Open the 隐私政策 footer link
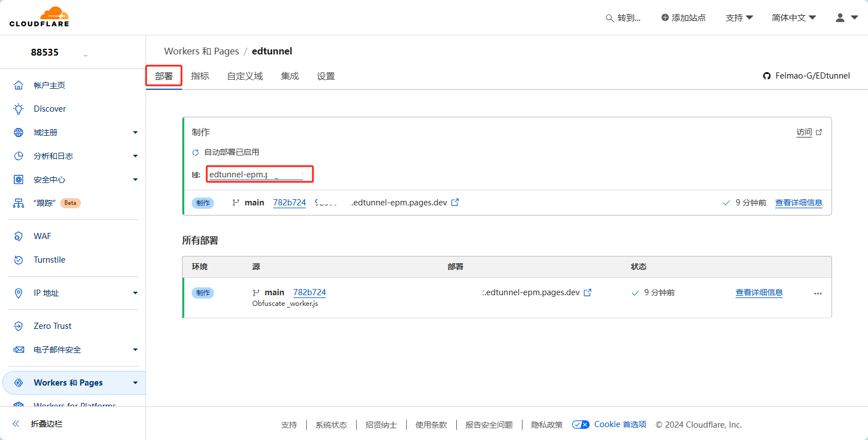This screenshot has height=440, width=868. tap(547, 425)
